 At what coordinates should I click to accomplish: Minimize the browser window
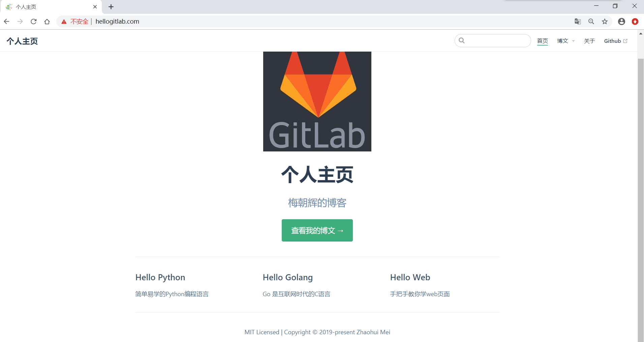[596, 6]
